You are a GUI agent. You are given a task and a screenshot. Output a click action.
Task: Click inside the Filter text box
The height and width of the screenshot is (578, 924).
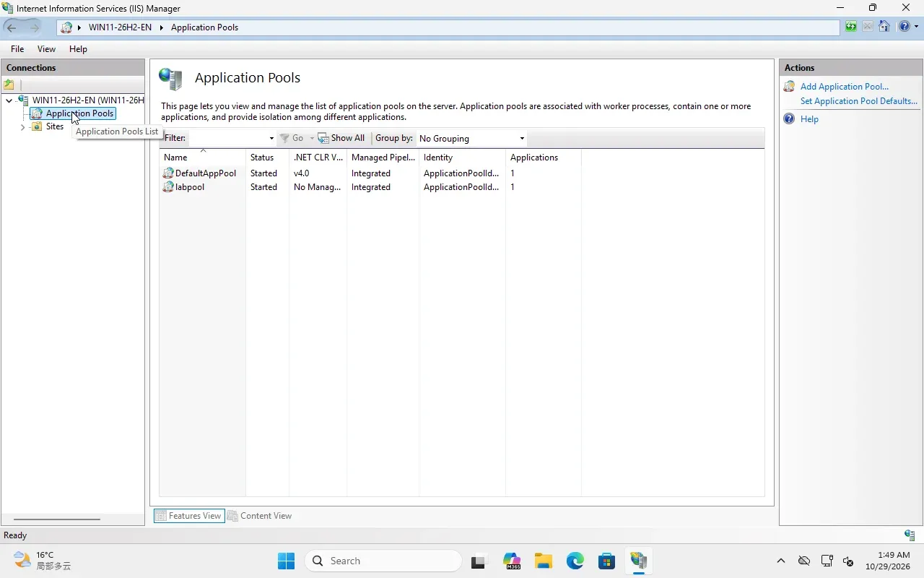(228, 138)
